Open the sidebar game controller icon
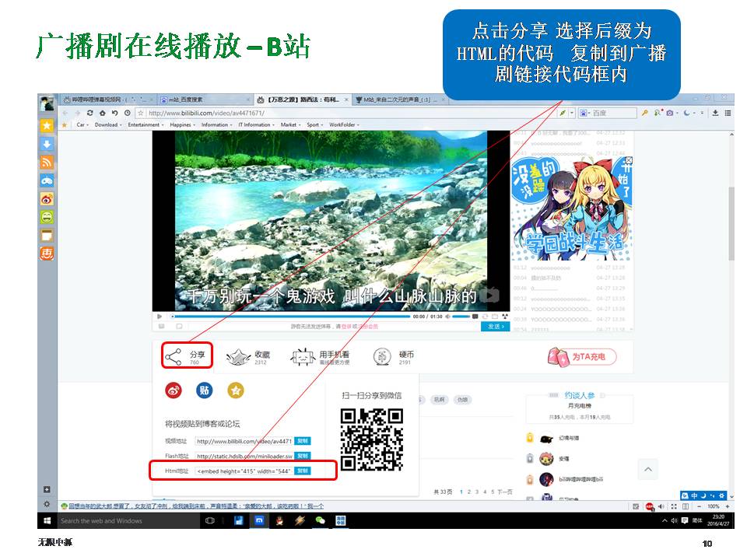This screenshot has width=747, height=560. click(47, 180)
